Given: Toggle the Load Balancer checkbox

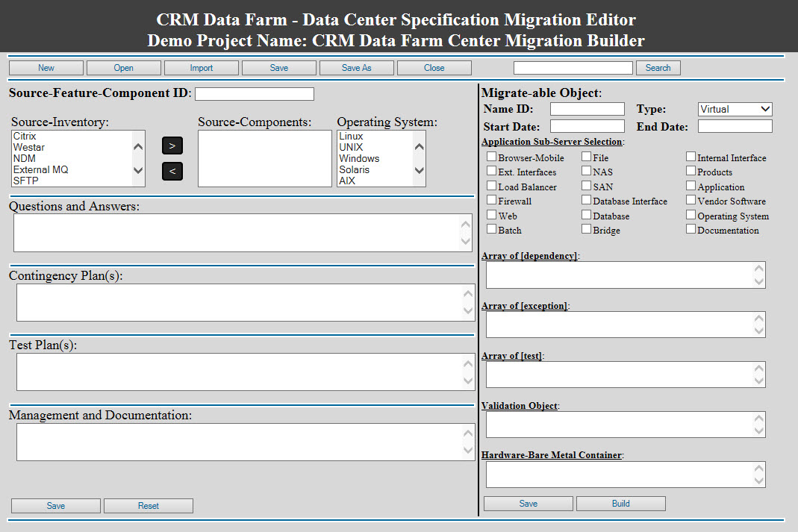Looking at the screenshot, I should click(491, 185).
